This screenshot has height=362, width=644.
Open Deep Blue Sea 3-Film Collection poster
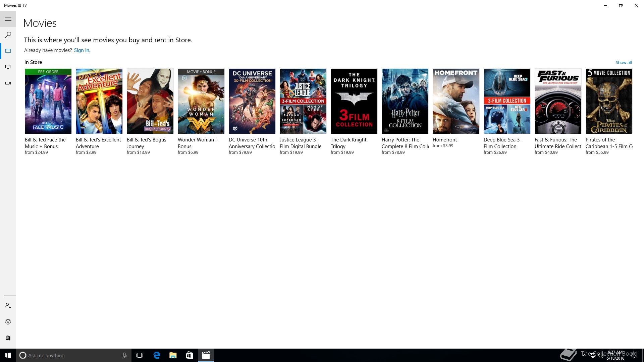coord(507,101)
